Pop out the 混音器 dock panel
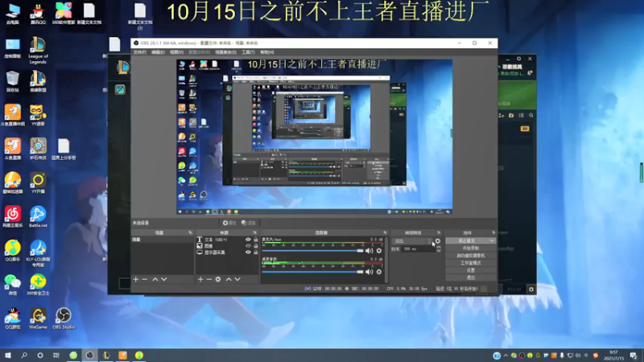644x362 pixels. 385,232
